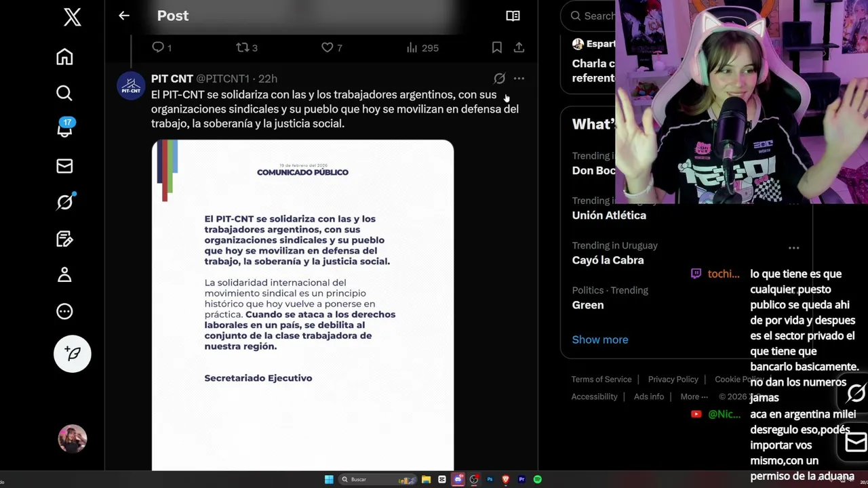Click the taskbar Buscar search box
868x488 pixels.
tap(376, 479)
